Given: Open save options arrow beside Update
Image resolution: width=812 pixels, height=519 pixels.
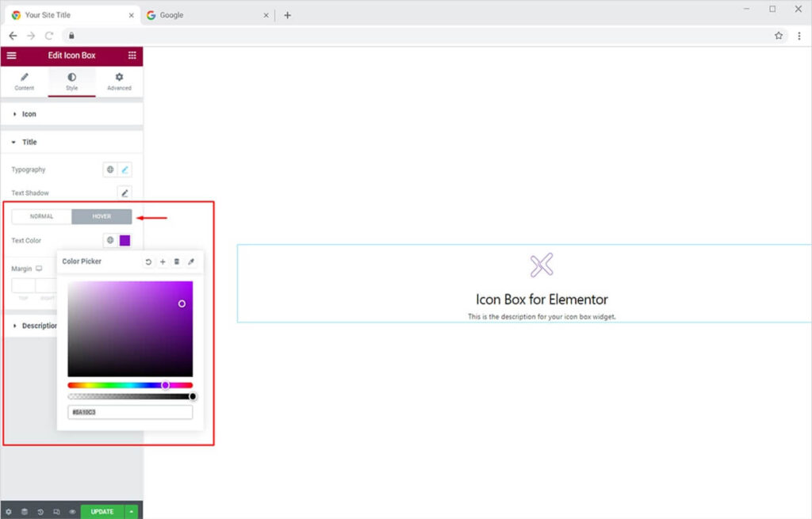Looking at the screenshot, I should tap(132, 512).
